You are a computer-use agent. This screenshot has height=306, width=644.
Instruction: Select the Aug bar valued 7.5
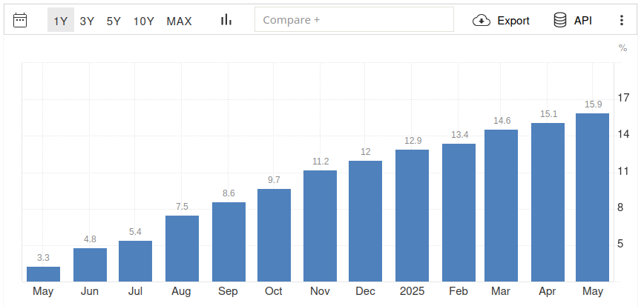coord(182,248)
